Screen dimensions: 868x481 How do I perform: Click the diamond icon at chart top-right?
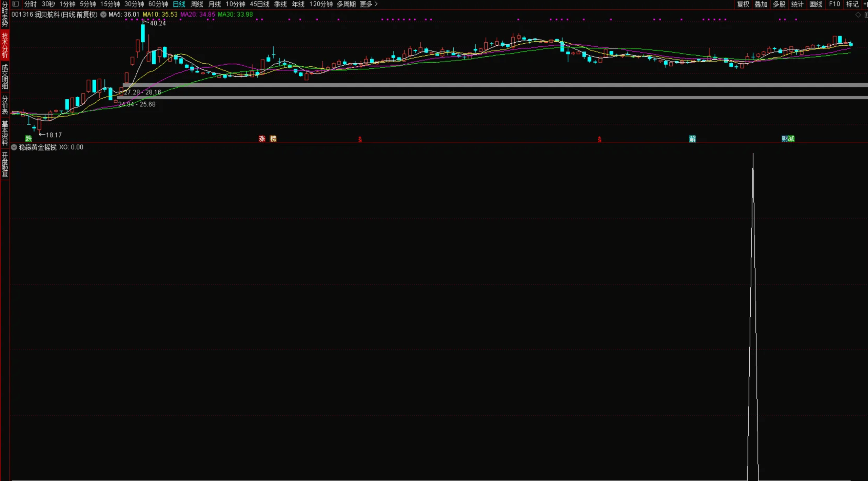point(858,15)
